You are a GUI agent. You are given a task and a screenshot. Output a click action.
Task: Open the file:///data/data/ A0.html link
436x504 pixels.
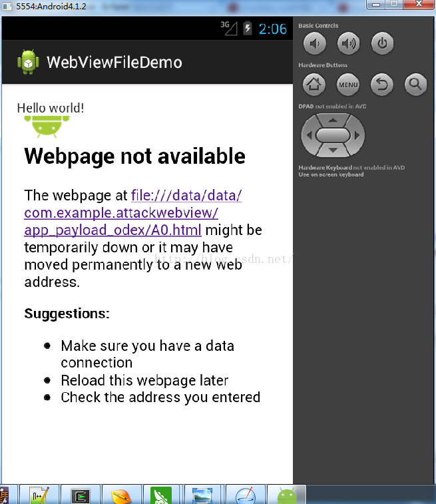[x=133, y=213]
